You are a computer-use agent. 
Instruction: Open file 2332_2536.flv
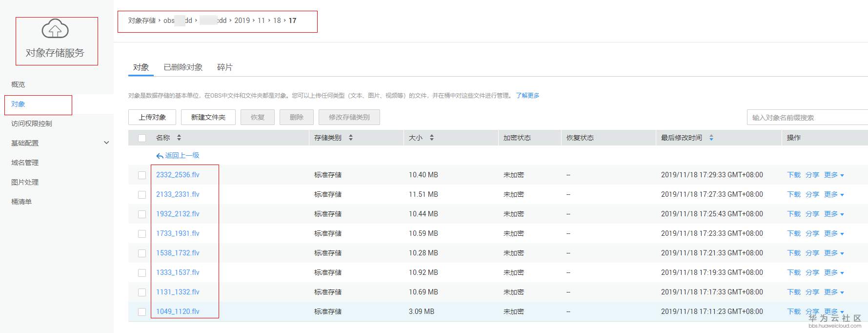click(178, 175)
